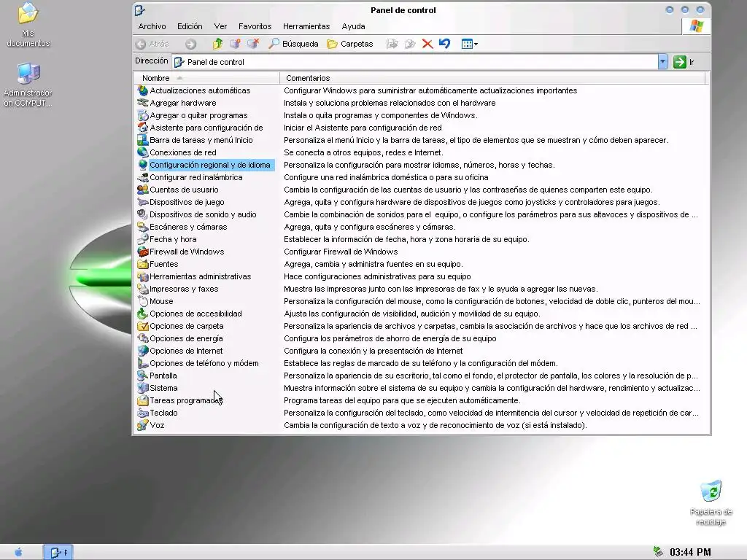
Task: Select the Fuentes folder icon
Action: pyautogui.click(x=142, y=263)
